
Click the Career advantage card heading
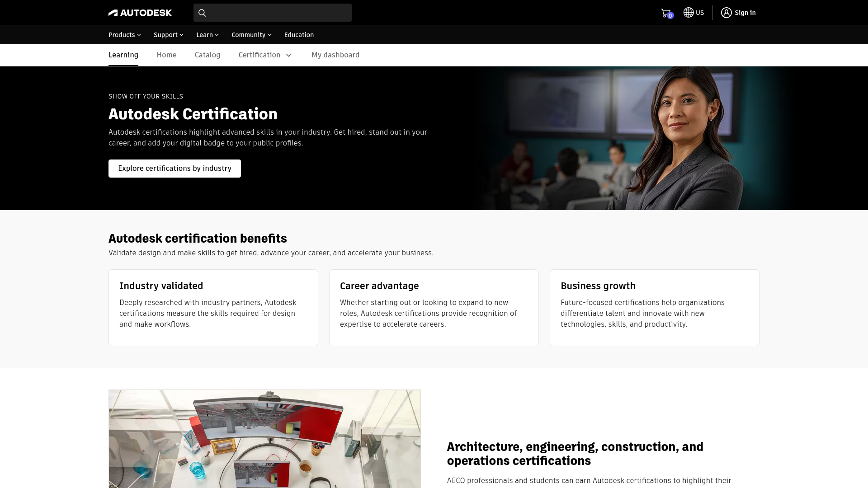click(x=379, y=286)
